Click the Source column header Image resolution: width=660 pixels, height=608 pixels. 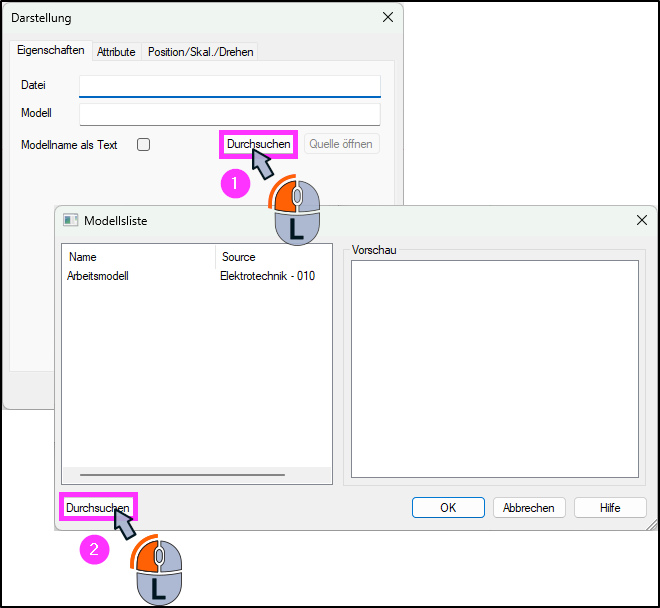[273, 257]
